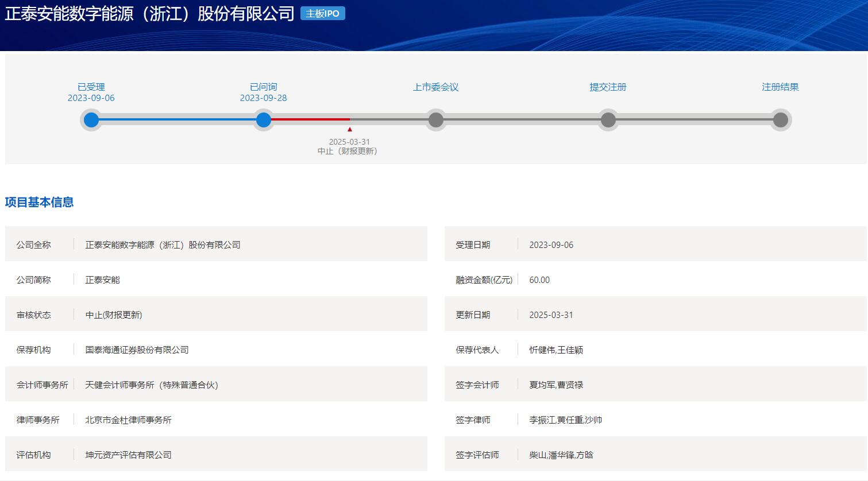Click the 注册结果 stage label
This screenshot has height=481, width=868.
[781, 87]
